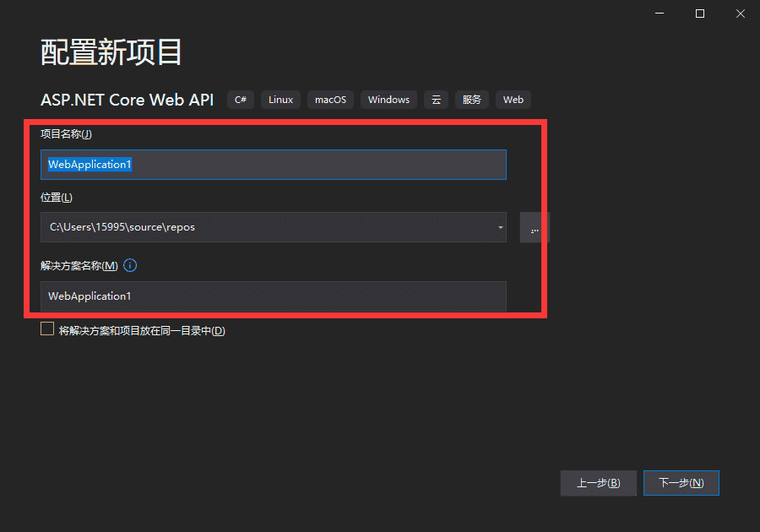The width and height of the screenshot is (760, 532).
Task: Select the 服务 tag
Action: [471, 99]
